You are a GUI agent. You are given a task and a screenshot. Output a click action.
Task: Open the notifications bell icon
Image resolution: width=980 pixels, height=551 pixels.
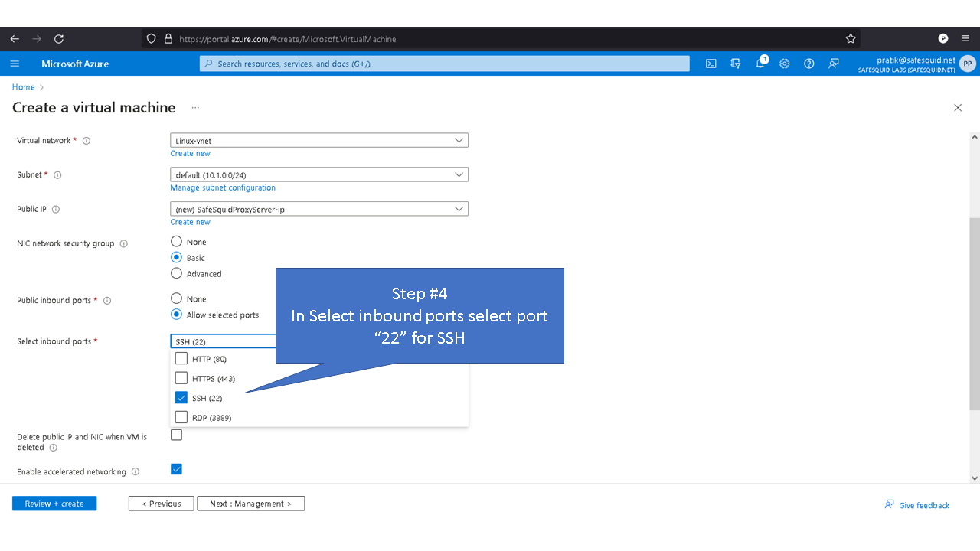(x=760, y=64)
